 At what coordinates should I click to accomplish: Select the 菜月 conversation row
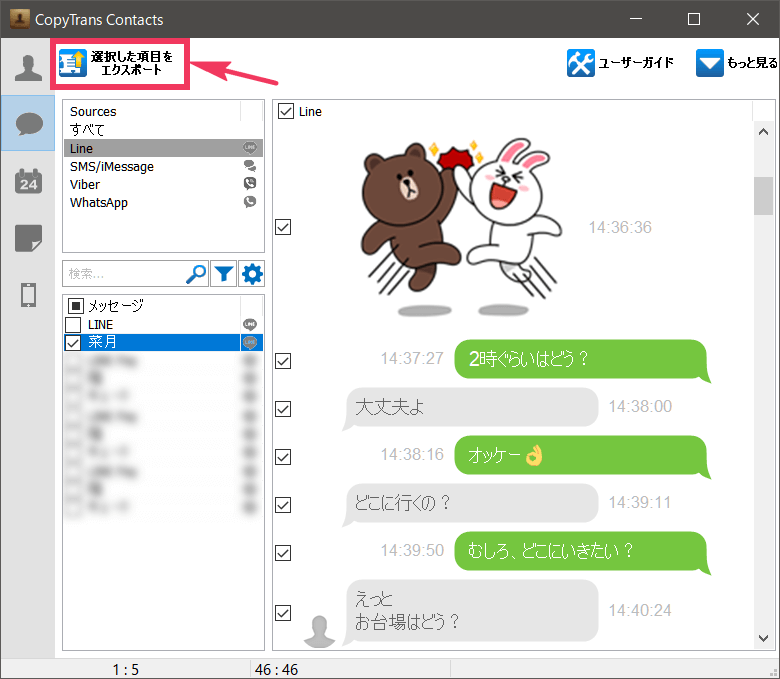pos(163,342)
